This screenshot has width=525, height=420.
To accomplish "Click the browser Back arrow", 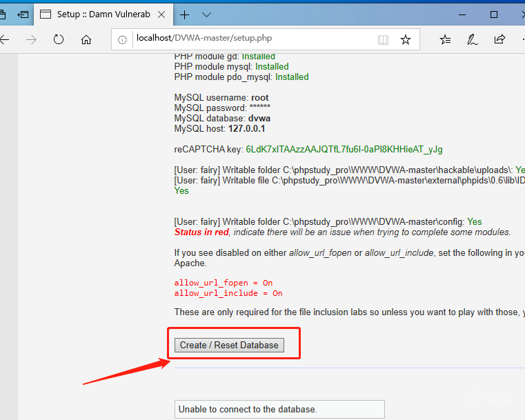I will 4,40.
